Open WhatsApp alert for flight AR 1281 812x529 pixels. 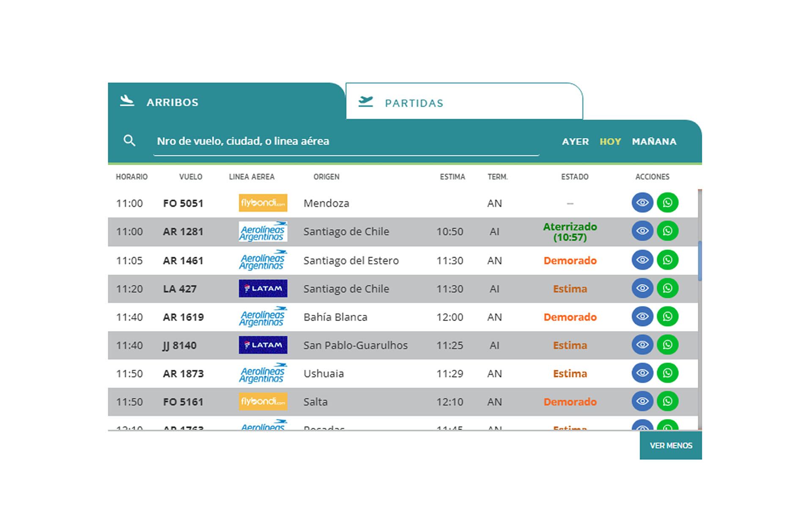pyautogui.click(x=667, y=231)
